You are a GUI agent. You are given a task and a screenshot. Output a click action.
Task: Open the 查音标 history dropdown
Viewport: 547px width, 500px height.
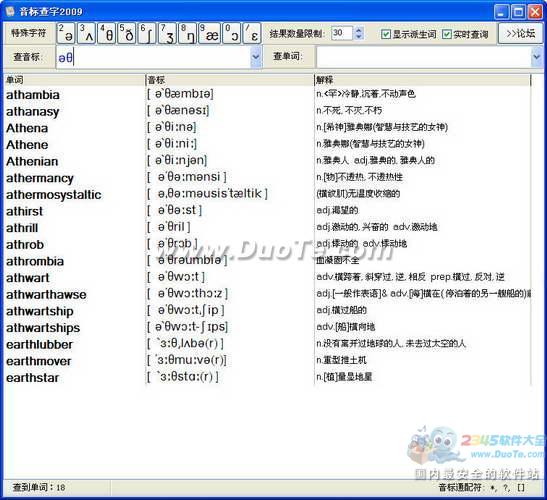tap(256, 57)
